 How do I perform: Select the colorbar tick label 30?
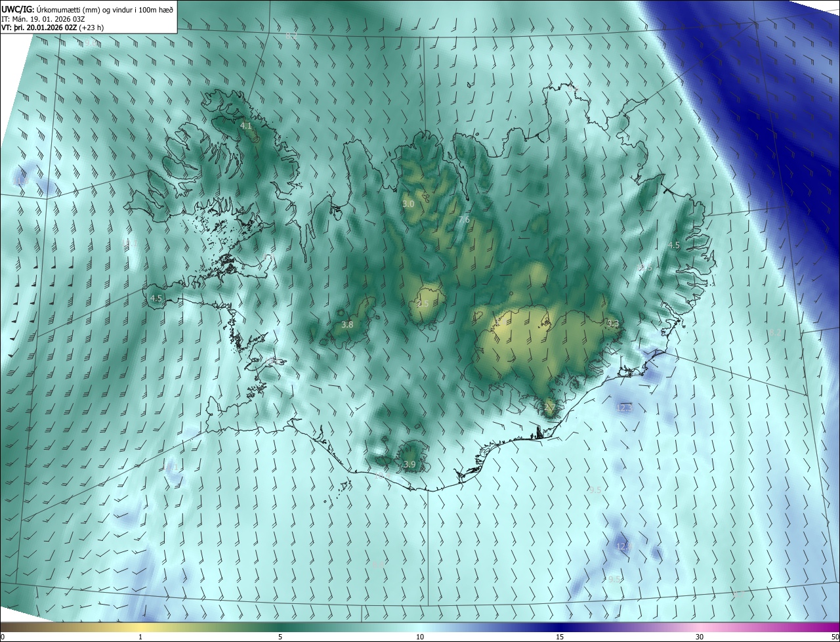pyautogui.click(x=700, y=637)
